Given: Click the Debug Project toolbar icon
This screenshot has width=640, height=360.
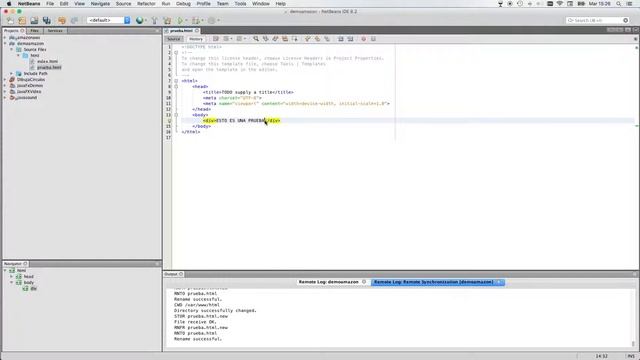Looking at the screenshot, I should coord(196,20).
